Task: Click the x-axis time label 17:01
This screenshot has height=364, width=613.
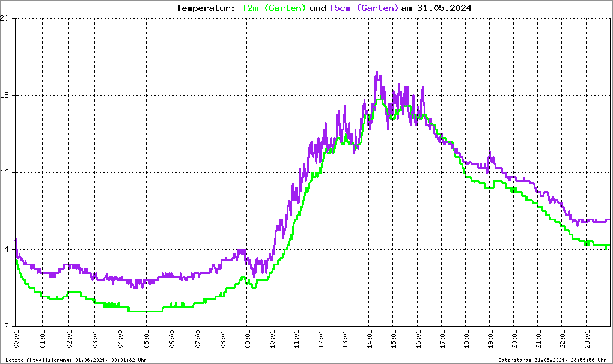Action: pos(442,339)
